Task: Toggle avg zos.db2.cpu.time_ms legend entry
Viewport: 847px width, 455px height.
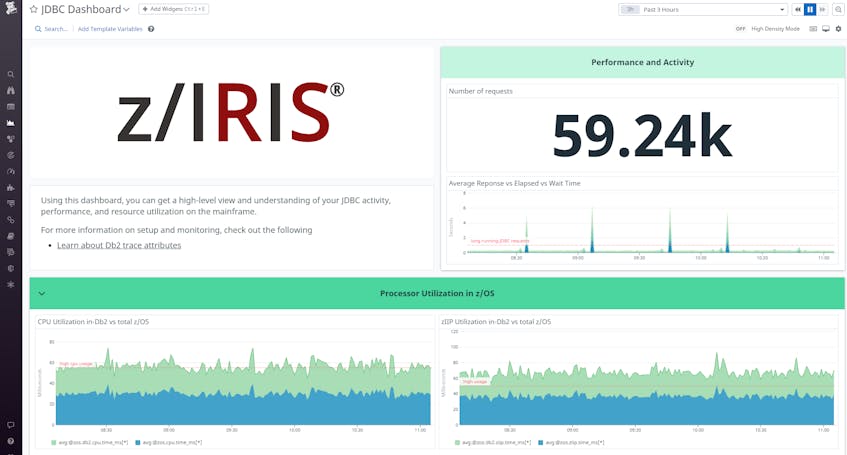Action: (x=90, y=443)
